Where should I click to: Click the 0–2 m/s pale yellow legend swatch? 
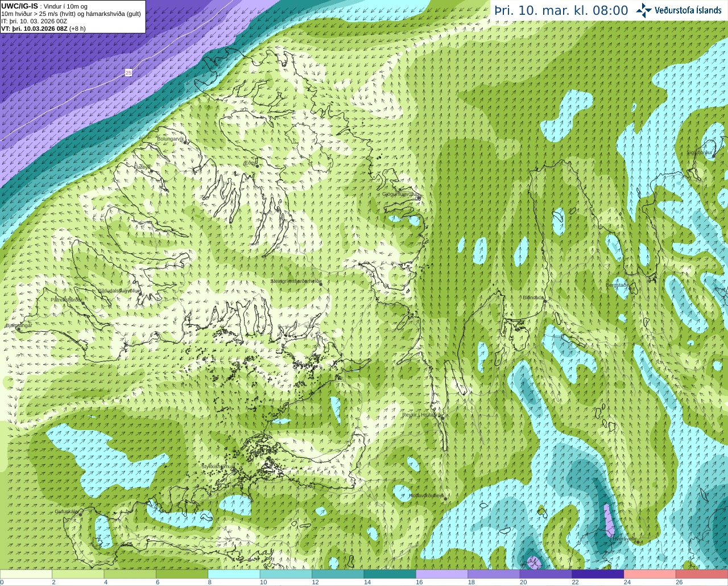[x=26, y=574]
